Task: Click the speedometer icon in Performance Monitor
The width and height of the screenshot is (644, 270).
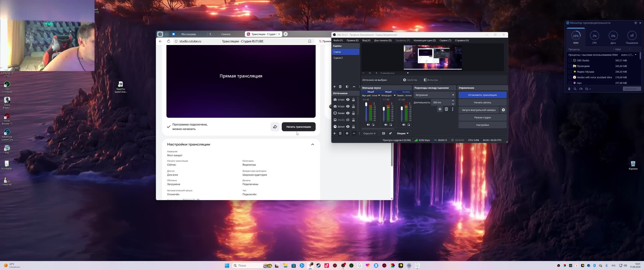Action: [581, 89]
